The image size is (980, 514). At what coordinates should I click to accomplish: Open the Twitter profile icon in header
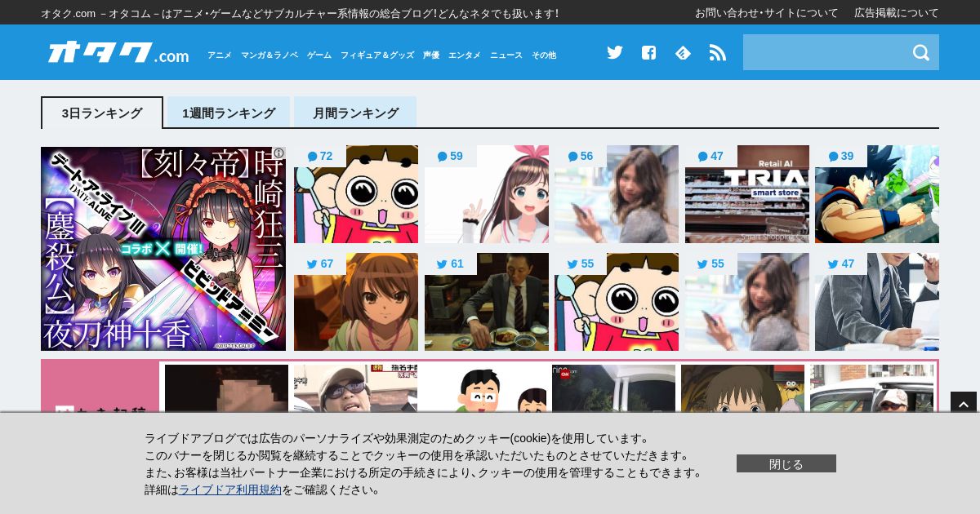click(615, 52)
